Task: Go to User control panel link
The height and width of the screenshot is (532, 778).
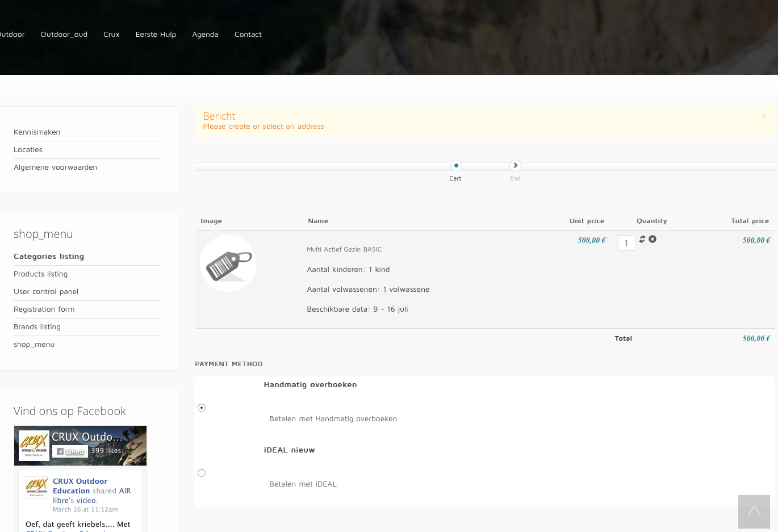Action: (46, 292)
